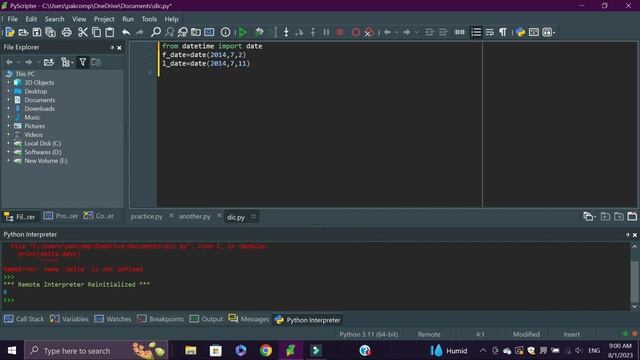Open the Call Stack panel tab
This screenshot has height=360, width=640.
click(24, 319)
